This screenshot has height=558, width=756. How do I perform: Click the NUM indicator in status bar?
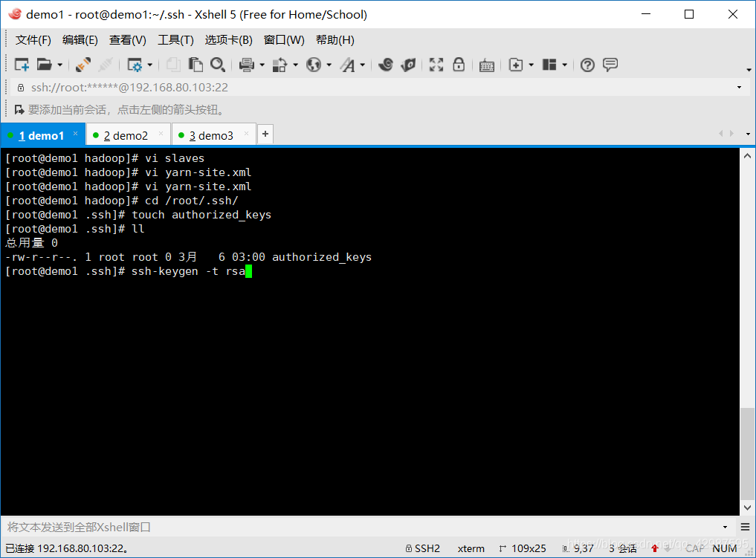725,548
